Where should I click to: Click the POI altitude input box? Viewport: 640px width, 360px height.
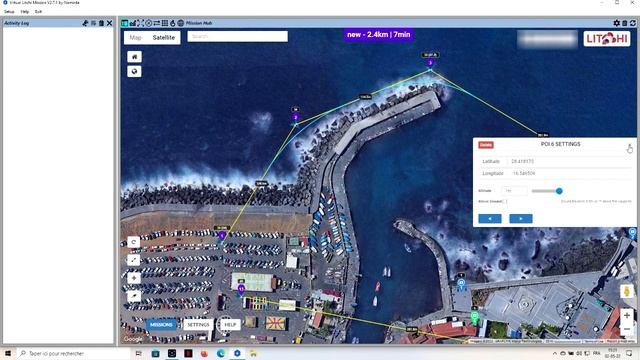coord(514,191)
